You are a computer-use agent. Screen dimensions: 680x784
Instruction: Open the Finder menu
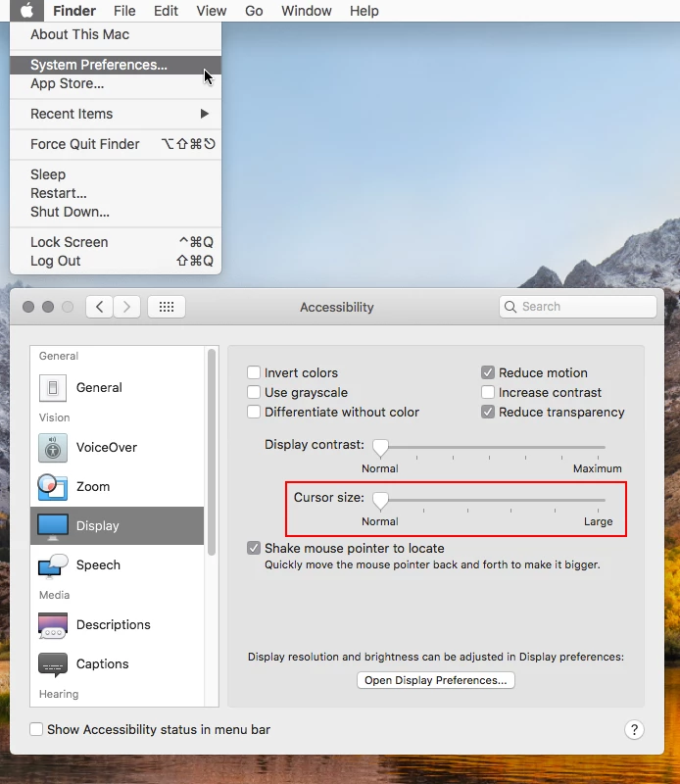tap(74, 11)
